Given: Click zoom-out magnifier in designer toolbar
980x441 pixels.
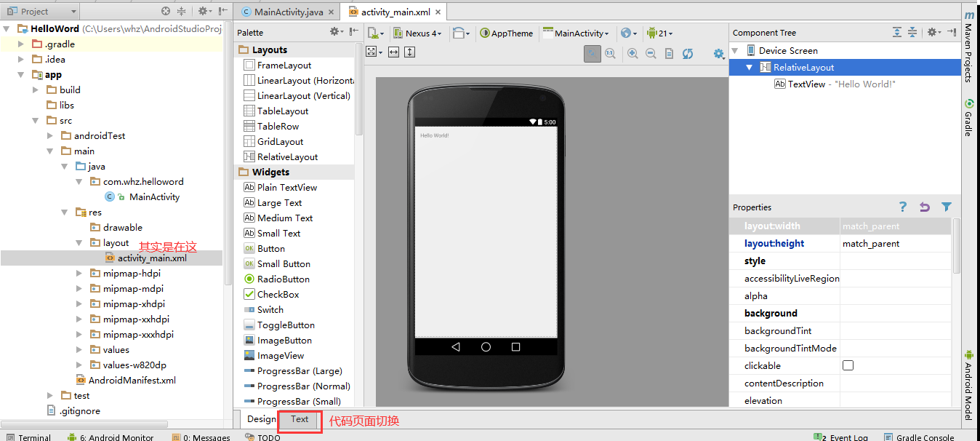Looking at the screenshot, I should click(x=651, y=53).
